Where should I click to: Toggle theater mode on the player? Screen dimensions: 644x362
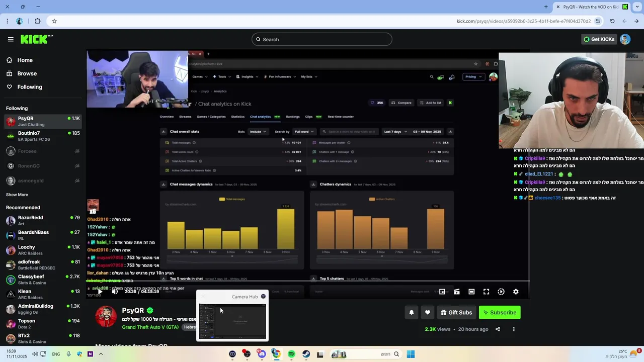pyautogui.click(x=471, y=292)
